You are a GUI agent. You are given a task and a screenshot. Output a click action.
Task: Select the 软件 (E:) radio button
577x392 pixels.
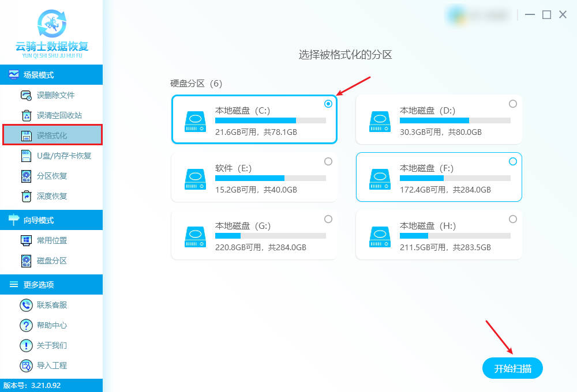(328, 161)
